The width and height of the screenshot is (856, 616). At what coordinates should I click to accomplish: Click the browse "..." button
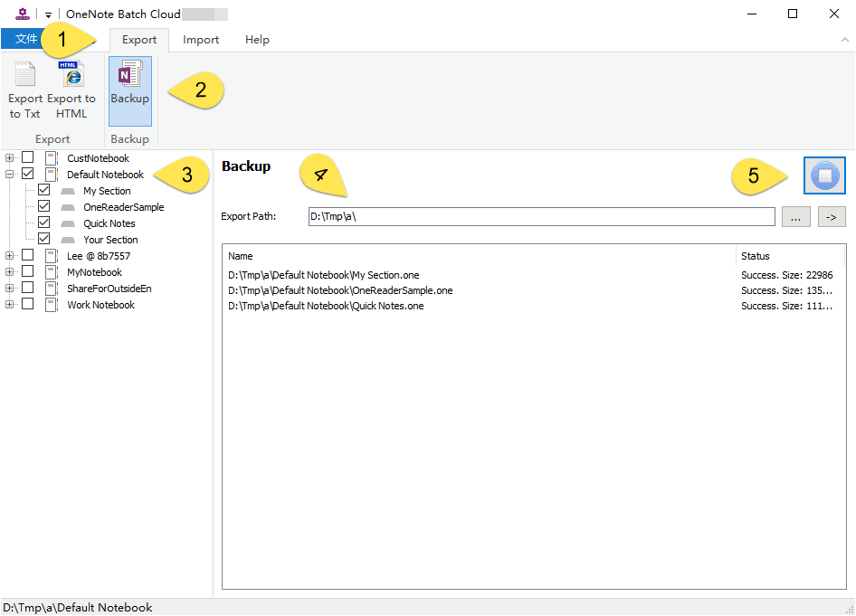coord(794,217)
